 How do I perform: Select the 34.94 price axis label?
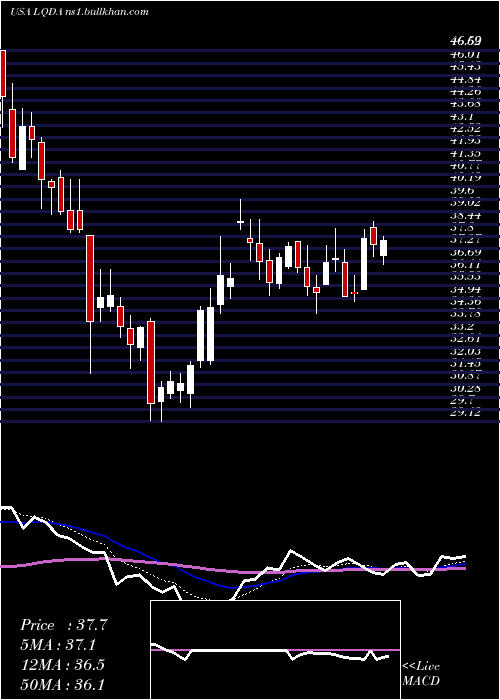click(466, 290)
